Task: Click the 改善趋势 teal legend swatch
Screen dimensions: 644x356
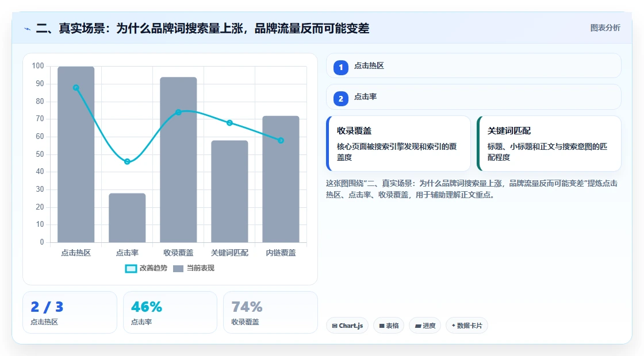Action: click(x=131, y=269)
